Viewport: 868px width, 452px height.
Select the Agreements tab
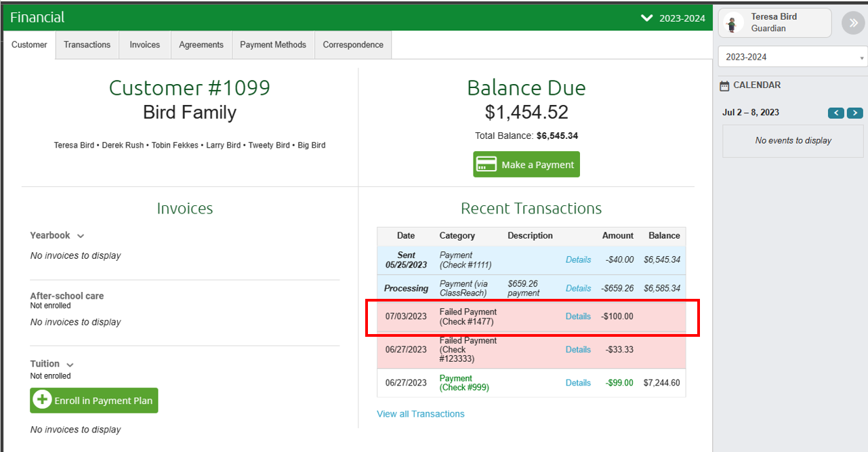[x=201, y=45]
